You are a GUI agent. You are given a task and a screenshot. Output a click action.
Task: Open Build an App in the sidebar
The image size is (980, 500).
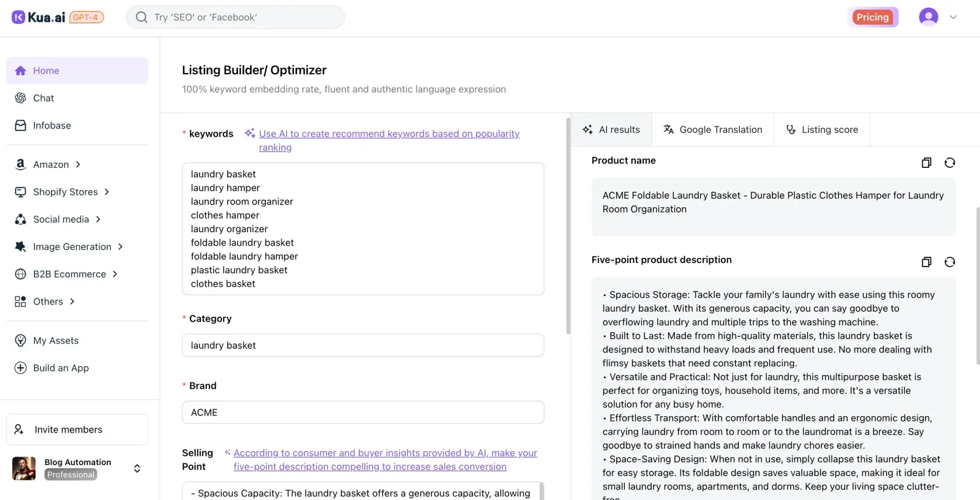click(77, 368)
